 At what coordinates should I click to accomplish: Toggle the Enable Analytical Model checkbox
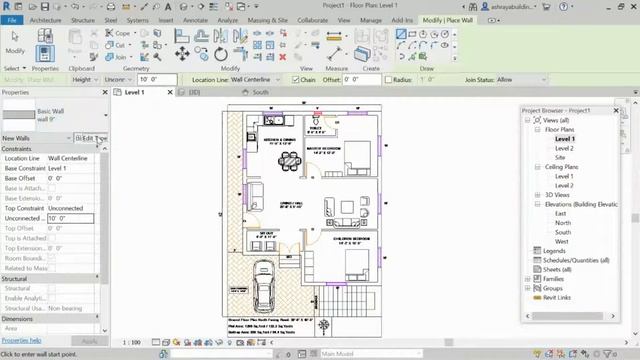(51, 298)
